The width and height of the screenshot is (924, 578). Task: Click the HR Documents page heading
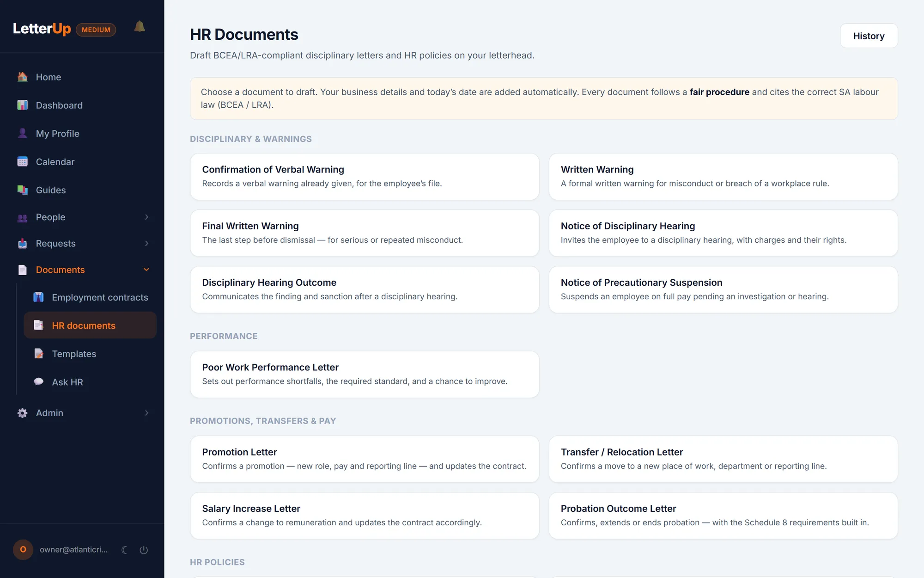(x=244, y=35)
